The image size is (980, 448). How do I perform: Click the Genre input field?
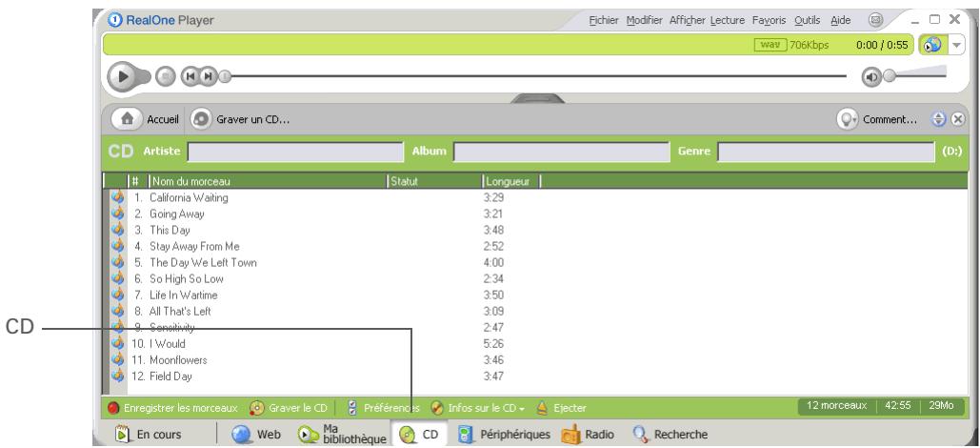826,152
